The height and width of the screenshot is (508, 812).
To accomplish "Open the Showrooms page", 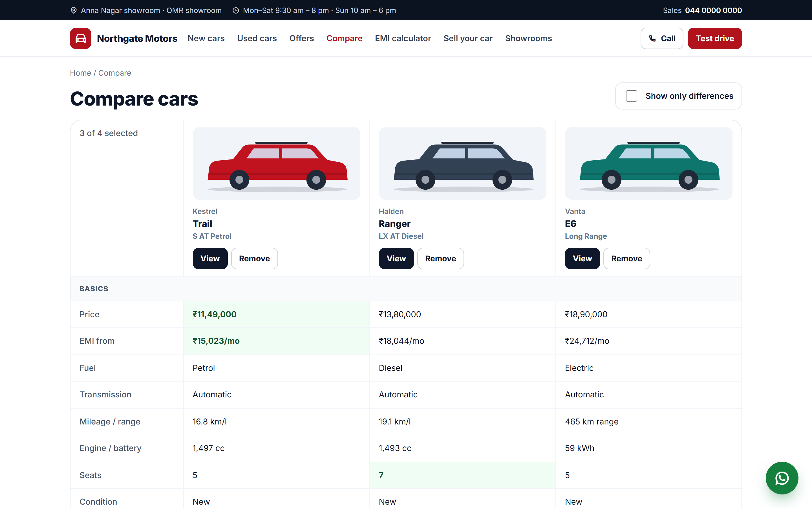I will coord(528,38).
